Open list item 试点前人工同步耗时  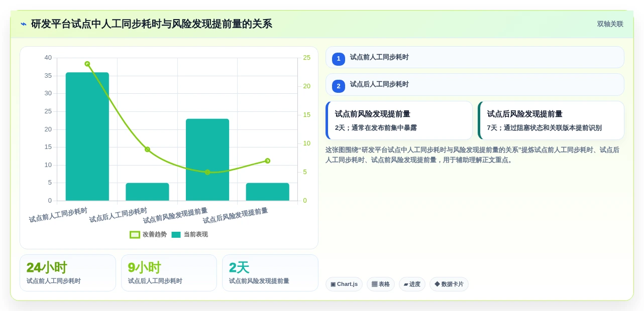coord(475,57)
